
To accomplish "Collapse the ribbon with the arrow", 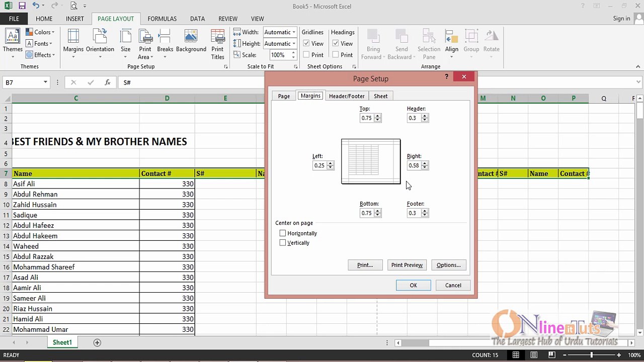I will pos(638,67).
